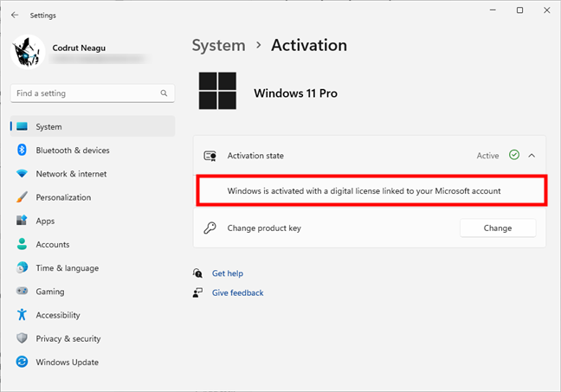Click the Activation state label

pyautogui.click(x=255, y=156)
